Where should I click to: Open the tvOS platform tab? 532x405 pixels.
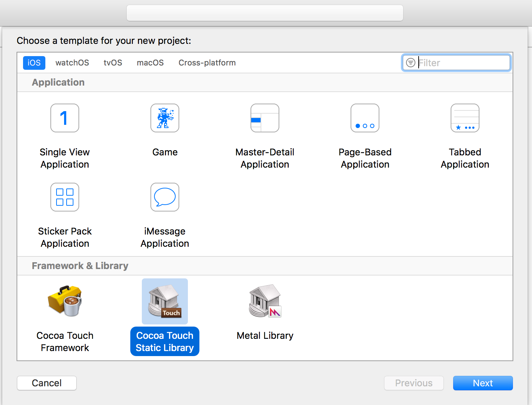pyautogui.click(x=113, y=63)
